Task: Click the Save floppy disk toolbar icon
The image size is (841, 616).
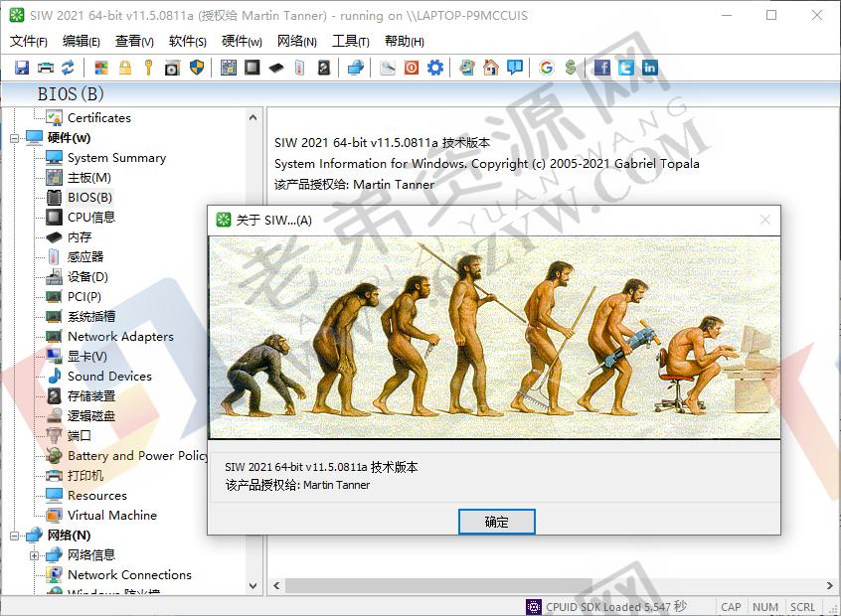Action: coord(22,68)
